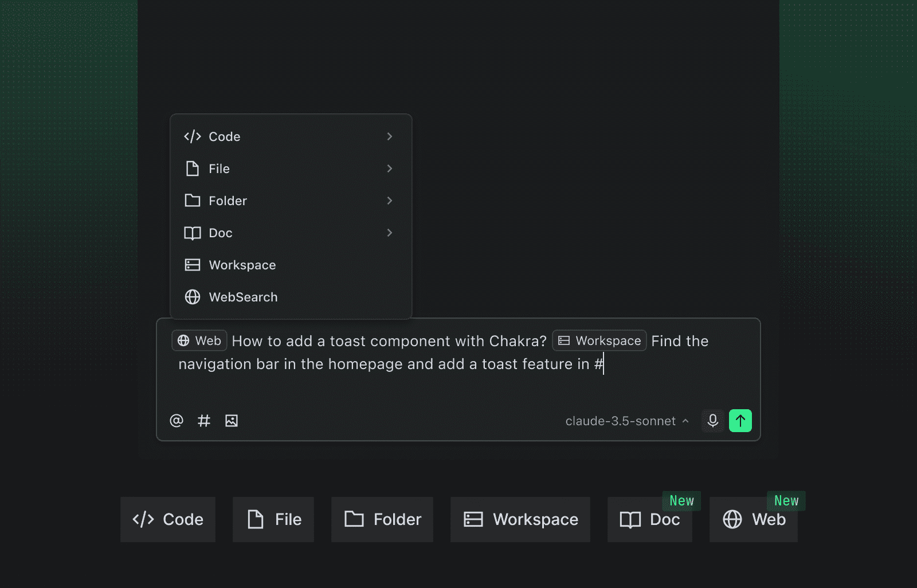Open the Doc entry in the popup menu
The width and height of the screenshot is (917, 588).
(221, 233)
